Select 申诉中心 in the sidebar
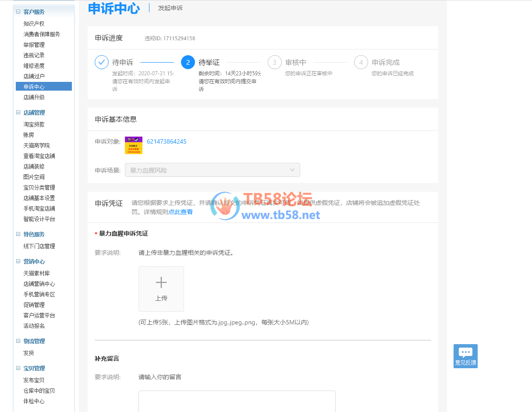Screen dimensions: 532x412 [x=34, y=87]
